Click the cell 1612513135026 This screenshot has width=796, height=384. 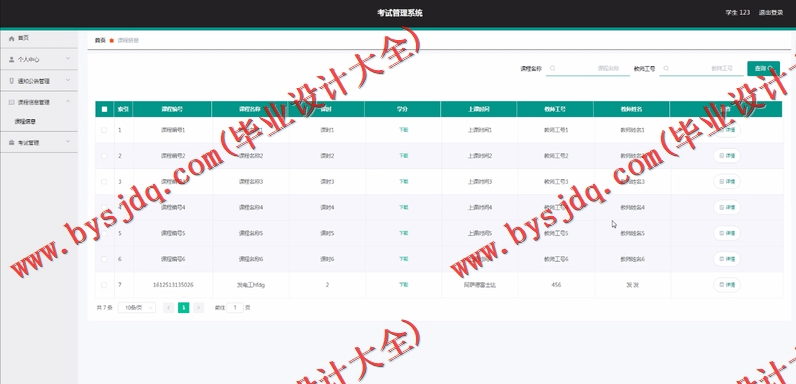click(173, 285)
